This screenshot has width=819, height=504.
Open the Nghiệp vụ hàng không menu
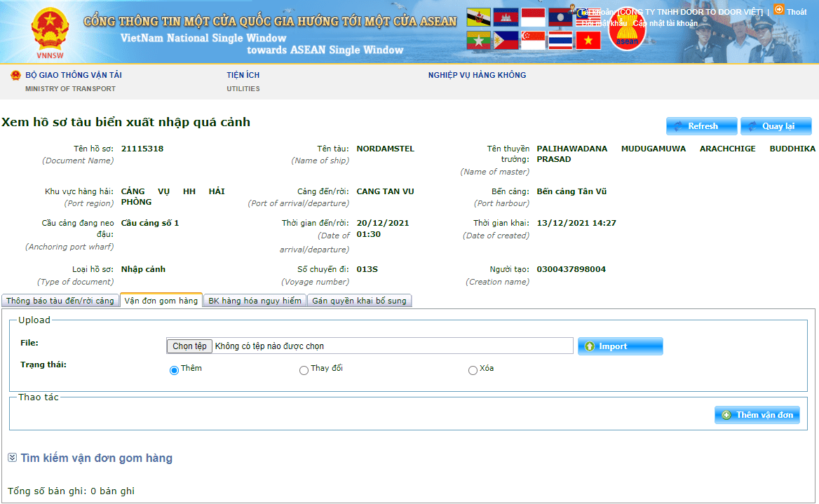[x=477, y=75]
